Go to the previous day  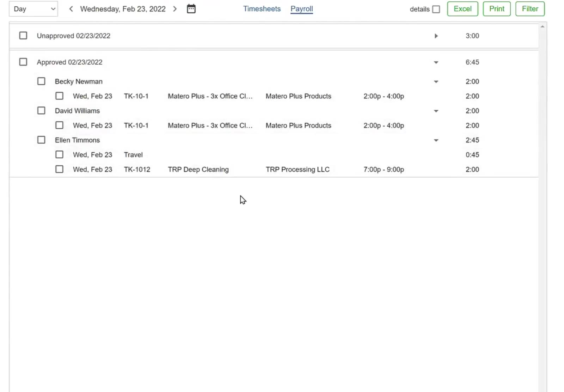(x=71, y=9)
